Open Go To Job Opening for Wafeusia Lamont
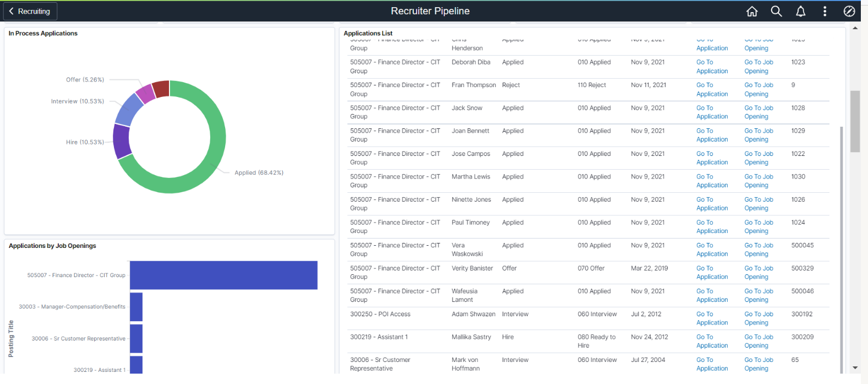Viewport: 868px width, 384px height. (x=759, y=295)
